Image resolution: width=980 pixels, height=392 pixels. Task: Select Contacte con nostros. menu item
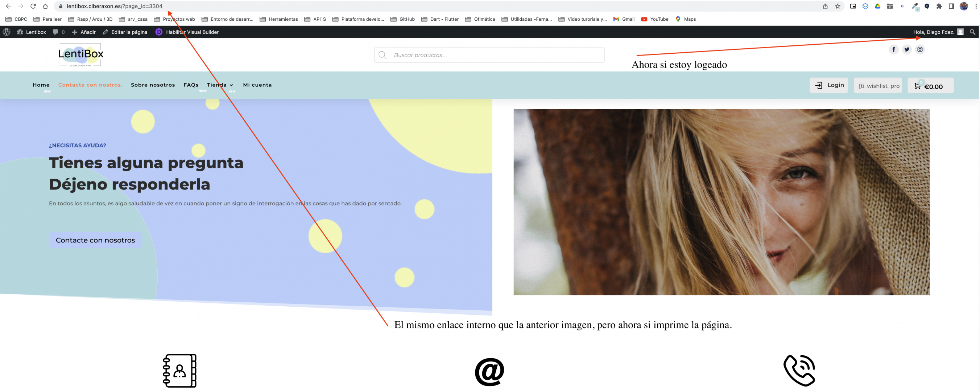coord(90,85)
